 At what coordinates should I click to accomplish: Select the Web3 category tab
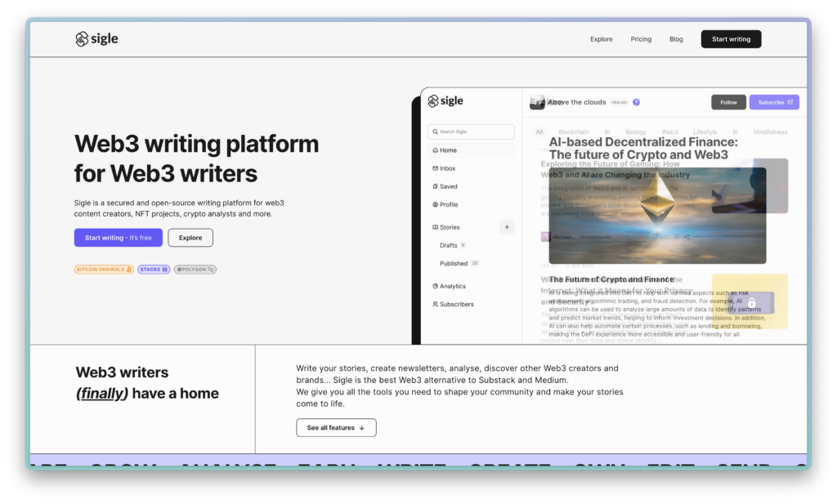click(669, 132)
